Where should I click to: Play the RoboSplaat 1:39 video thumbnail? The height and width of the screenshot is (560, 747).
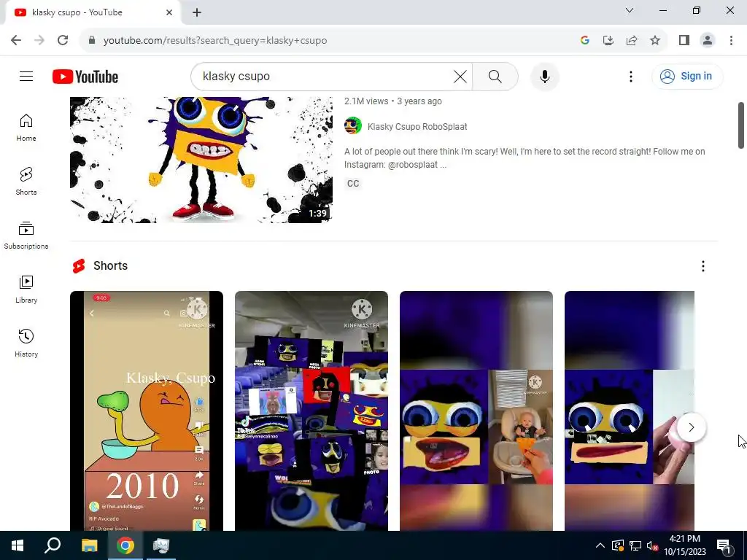201,160
